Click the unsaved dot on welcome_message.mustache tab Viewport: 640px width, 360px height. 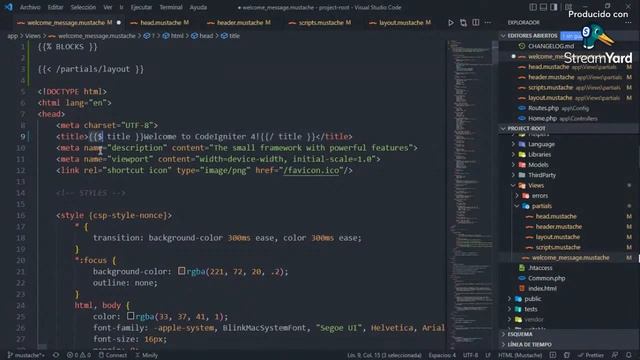(x=119, y=23)
